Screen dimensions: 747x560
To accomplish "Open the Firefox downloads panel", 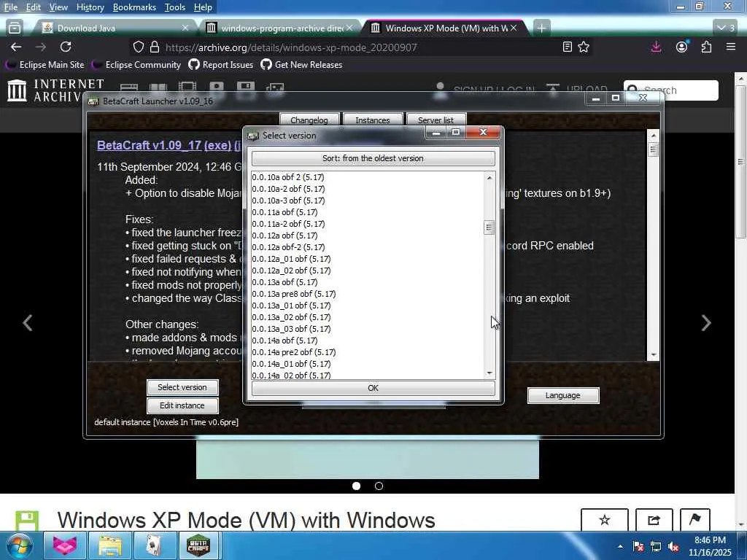I will click(656, 47).
